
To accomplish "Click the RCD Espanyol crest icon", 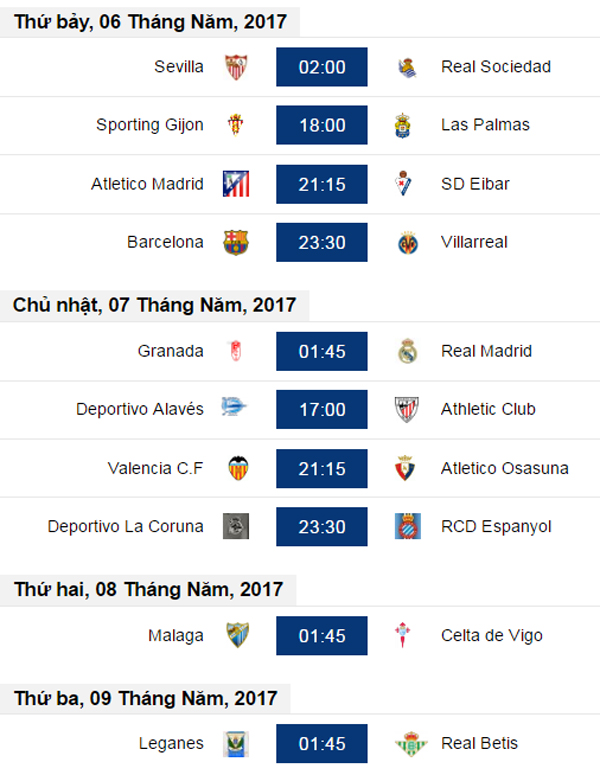I will coord(408,526).
